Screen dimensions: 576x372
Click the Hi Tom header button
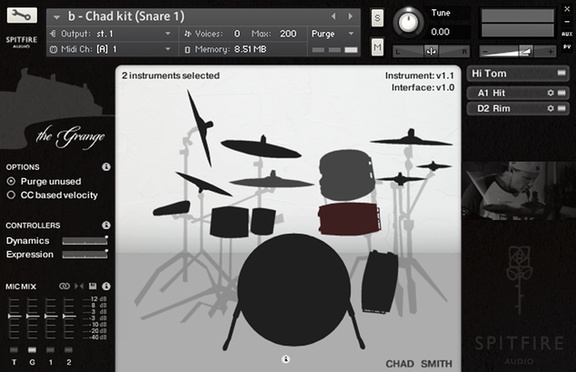click(x=518, y=74)
